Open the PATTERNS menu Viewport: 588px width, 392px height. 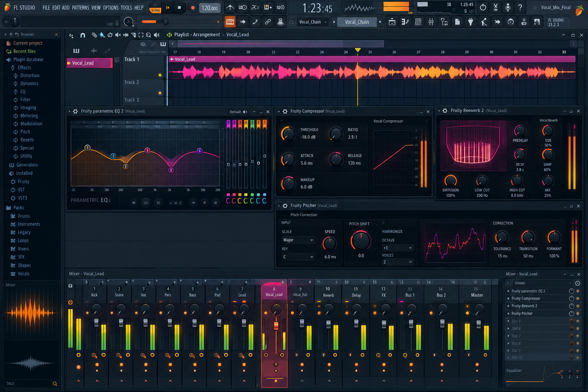(x=81, y=7)
